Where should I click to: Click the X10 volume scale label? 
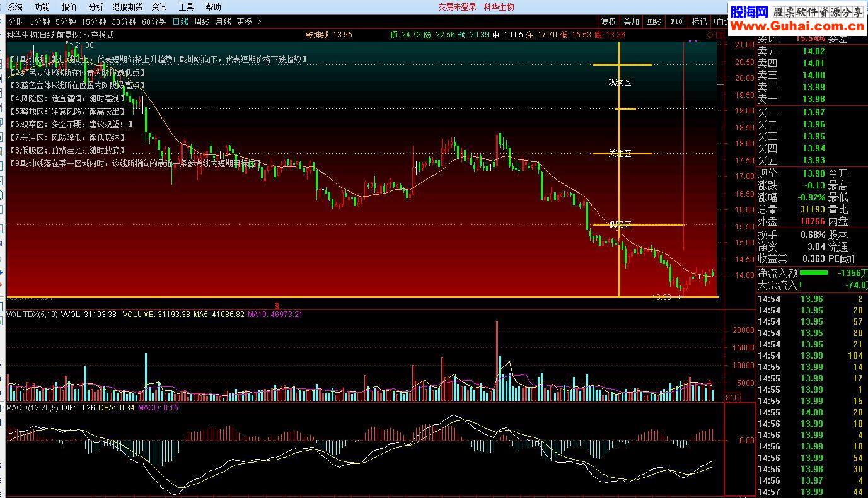732,398
